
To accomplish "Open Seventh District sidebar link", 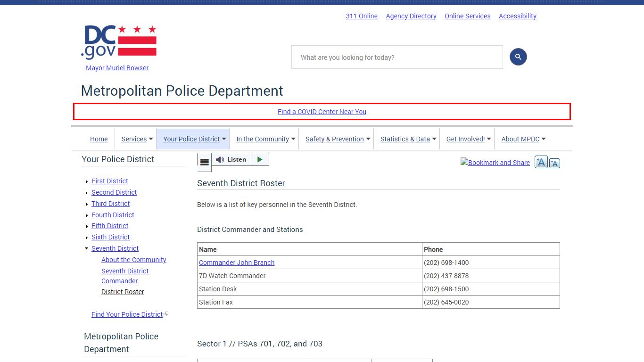I will click(x=115, y=248).
